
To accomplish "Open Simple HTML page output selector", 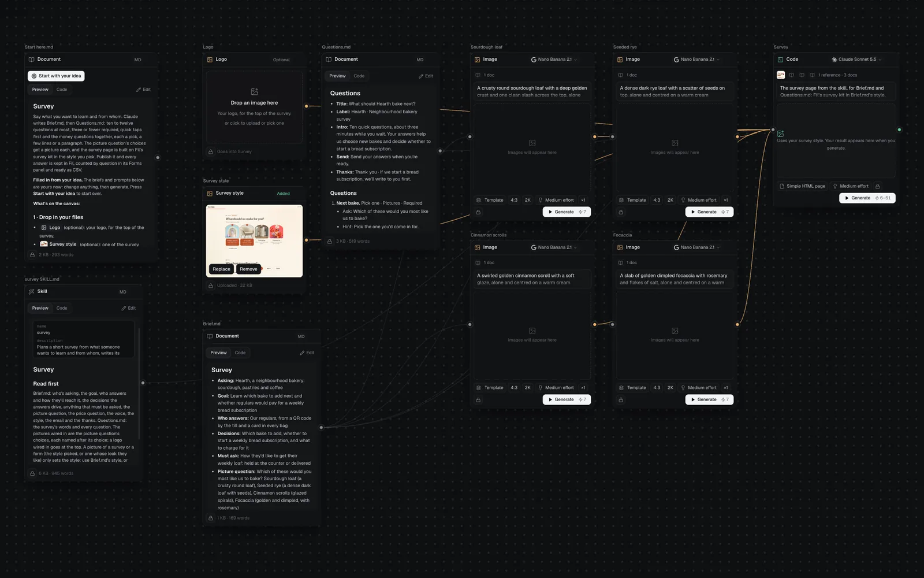I will pyautogui.click(x=802, y=186).
